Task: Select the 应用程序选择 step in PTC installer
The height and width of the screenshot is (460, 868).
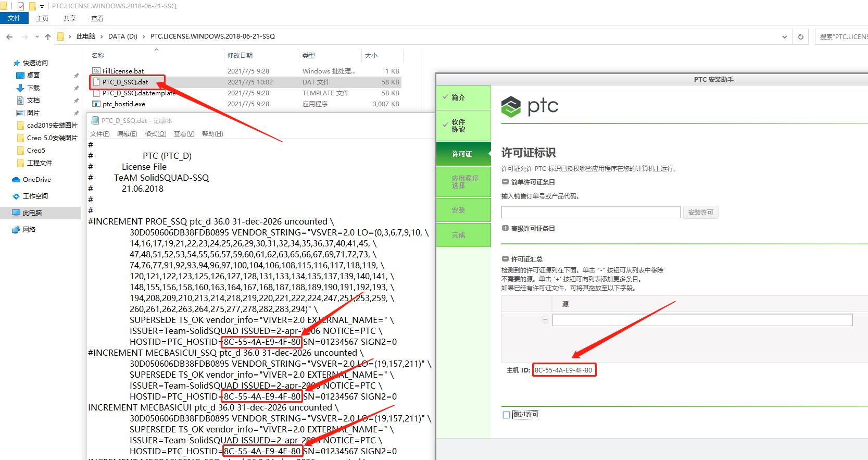Action: [x=463, y=182]
